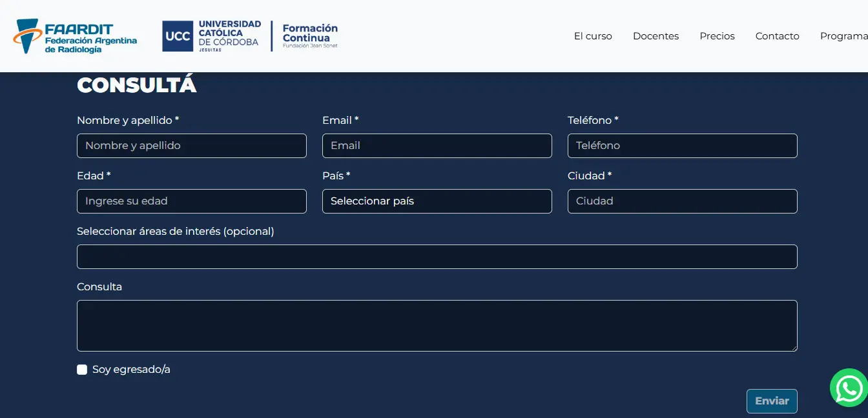Click the Ciudad * label
This screenshot has height=418, width=868.
pos(590,176)
